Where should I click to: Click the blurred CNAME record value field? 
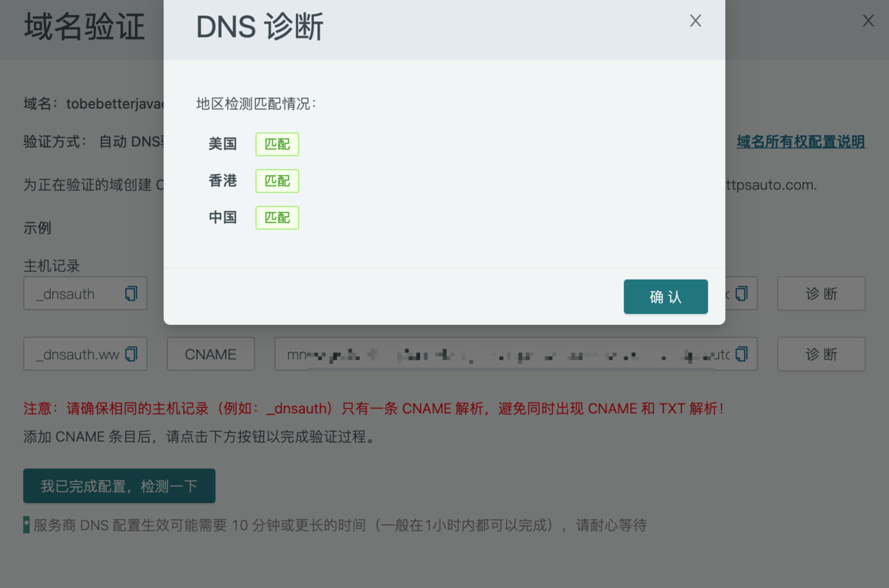pos(502,354)
